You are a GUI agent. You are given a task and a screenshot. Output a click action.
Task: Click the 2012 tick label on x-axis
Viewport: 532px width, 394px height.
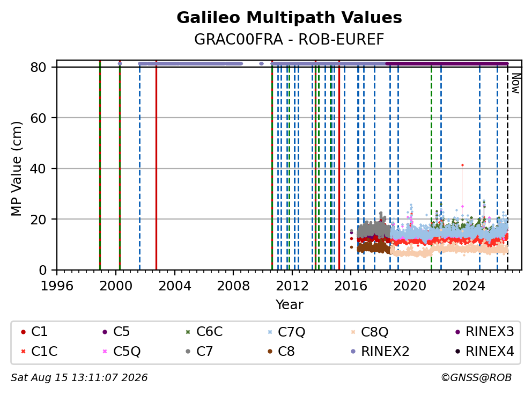tap(292, 286)
